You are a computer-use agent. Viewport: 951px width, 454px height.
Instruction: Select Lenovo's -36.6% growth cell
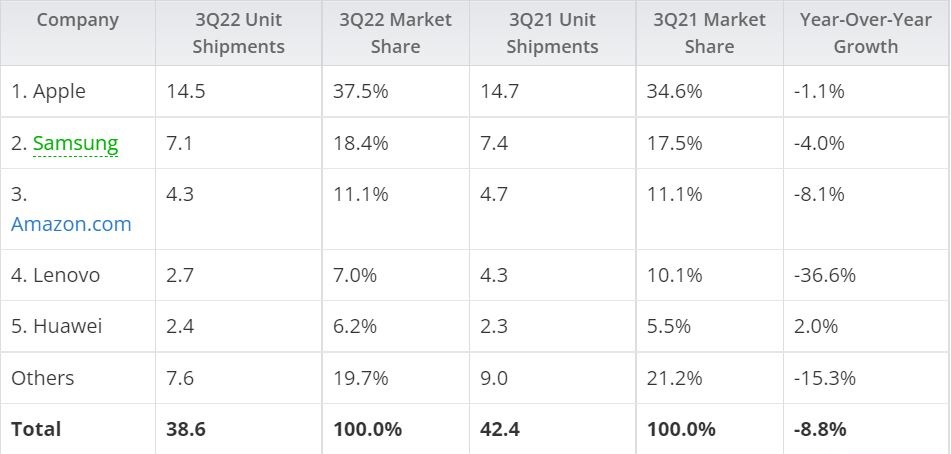828,275
